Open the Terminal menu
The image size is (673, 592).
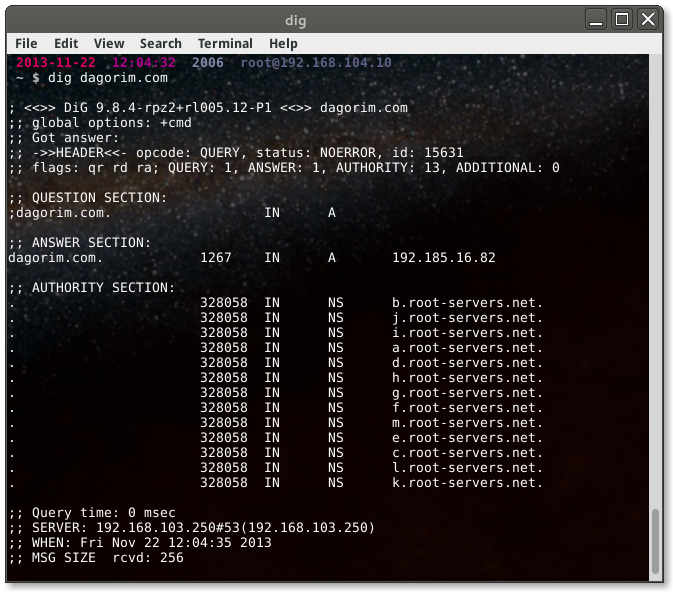pos(225,43)
